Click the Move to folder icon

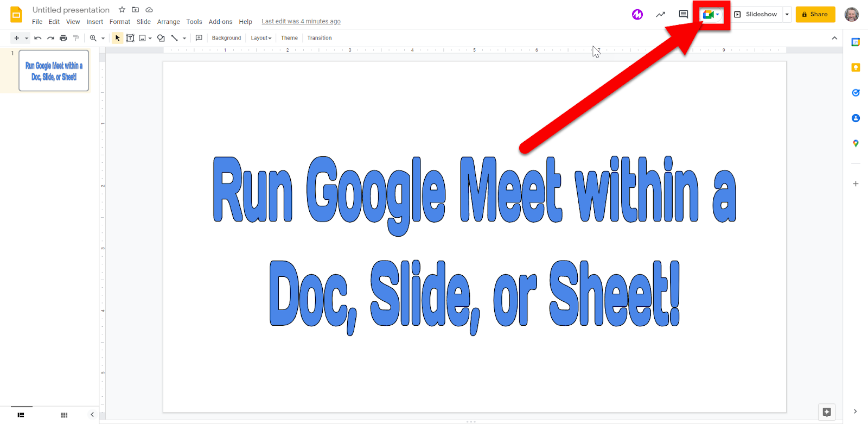coord(136,10)
